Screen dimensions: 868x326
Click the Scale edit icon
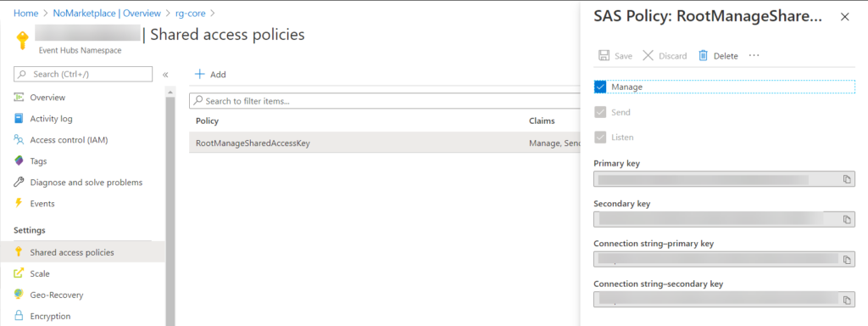(19, 273)
